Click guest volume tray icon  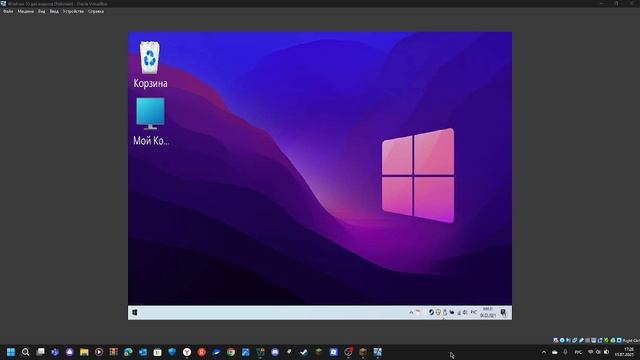pos(465,313)
